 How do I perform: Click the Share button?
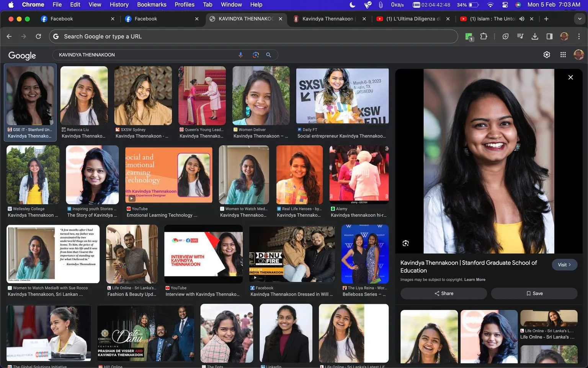click(x=444, y=293)
